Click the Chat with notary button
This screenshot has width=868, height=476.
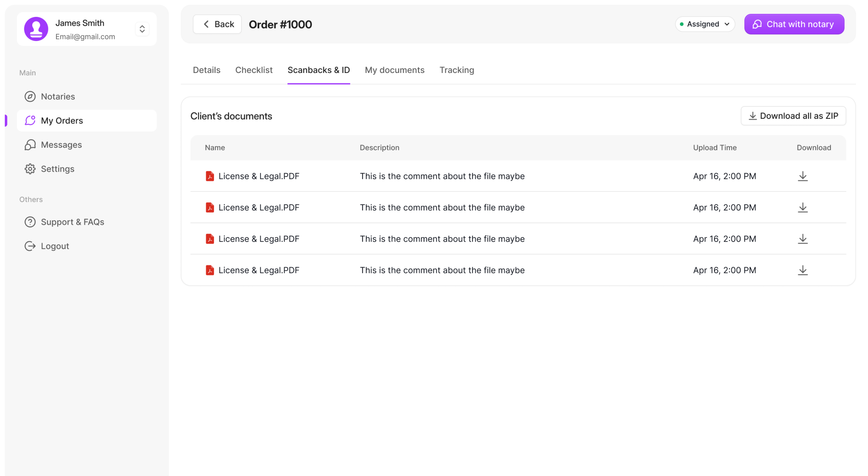point(794,24)
